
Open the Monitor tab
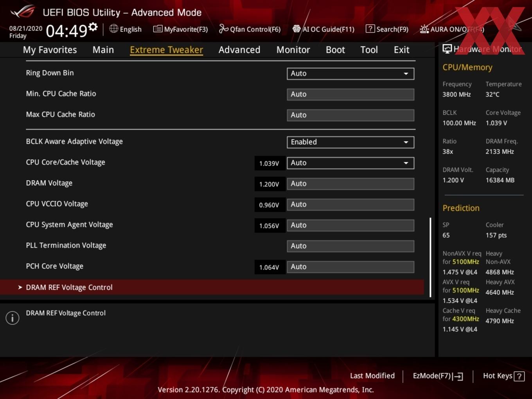tap(293, 50)
